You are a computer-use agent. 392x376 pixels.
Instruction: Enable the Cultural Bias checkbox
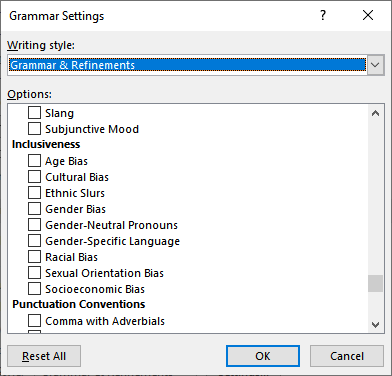pyautogui.click(x=34, y=177)
